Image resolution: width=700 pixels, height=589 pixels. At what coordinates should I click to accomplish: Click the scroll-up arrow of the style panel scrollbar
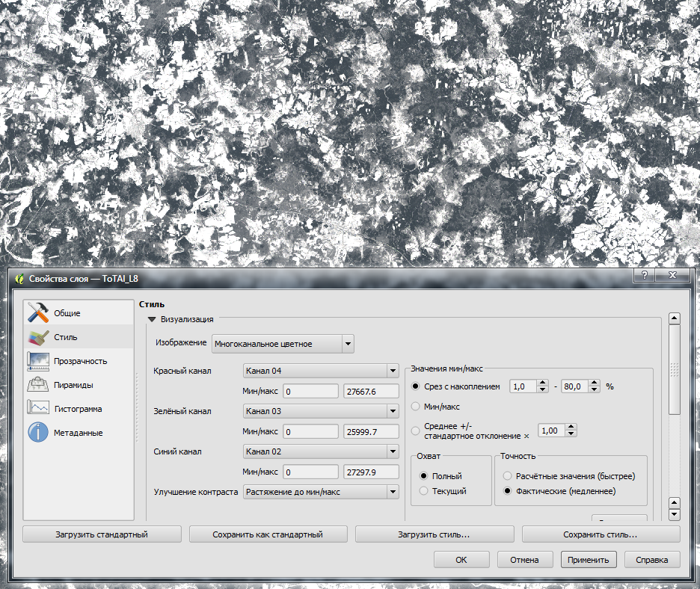pyautogui.click(x=675, y=319)
